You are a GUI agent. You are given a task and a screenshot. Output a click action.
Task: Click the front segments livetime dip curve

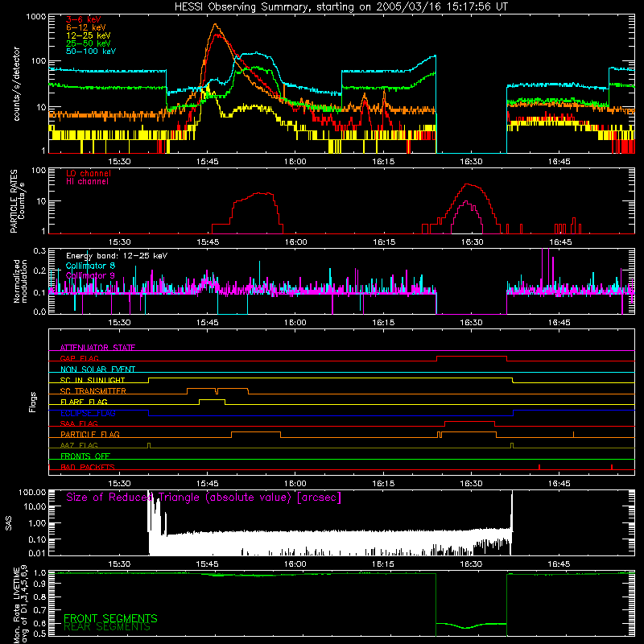(471, 625)
